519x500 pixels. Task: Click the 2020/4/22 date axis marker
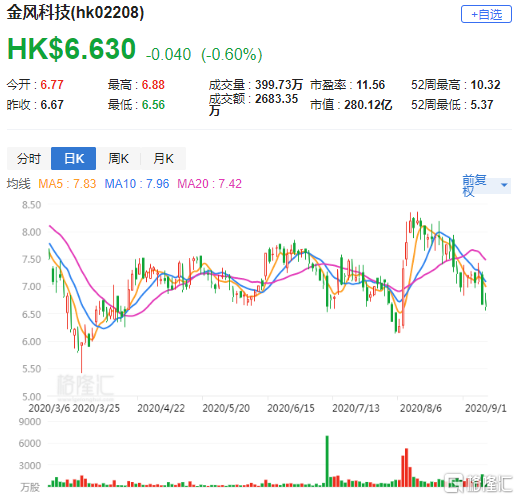point(161,408)
